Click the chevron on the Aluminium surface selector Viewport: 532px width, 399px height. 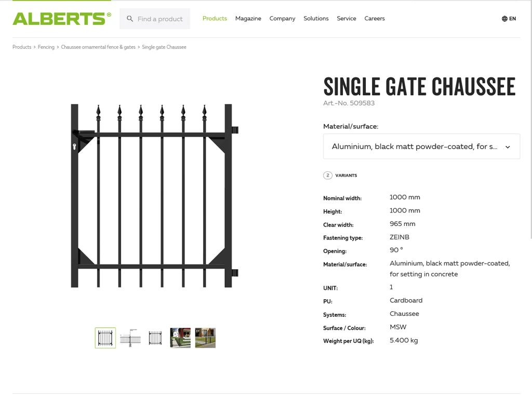[508, 147]
